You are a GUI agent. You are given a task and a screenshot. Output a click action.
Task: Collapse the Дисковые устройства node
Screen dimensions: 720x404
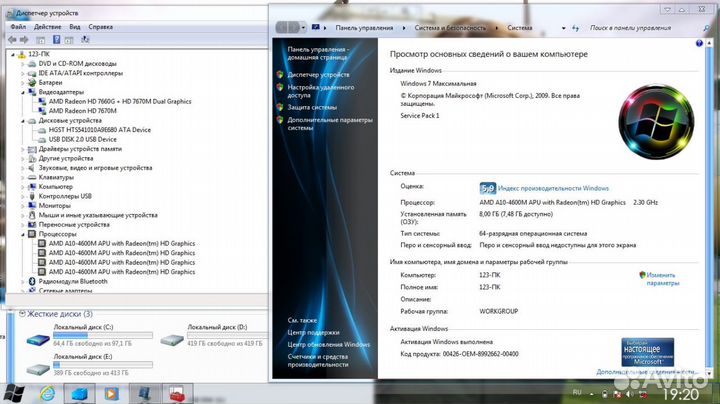(x=22, y=121)
